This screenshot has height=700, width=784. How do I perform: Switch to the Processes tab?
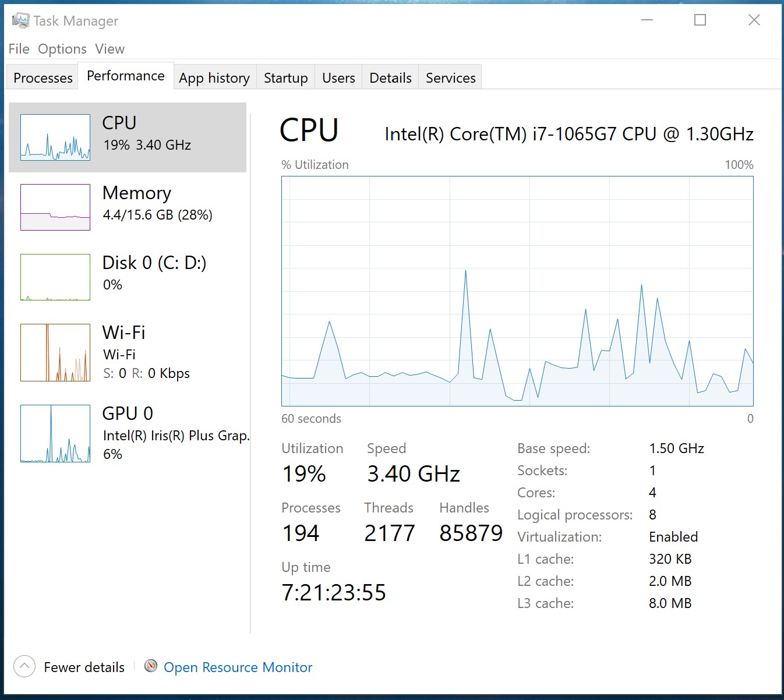click(43, 77)
